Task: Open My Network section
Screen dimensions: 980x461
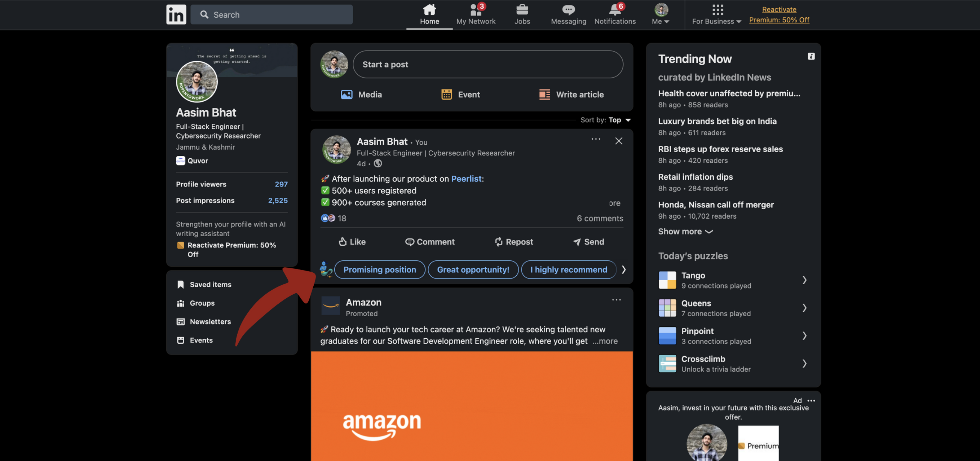Action: click(476, 14)
